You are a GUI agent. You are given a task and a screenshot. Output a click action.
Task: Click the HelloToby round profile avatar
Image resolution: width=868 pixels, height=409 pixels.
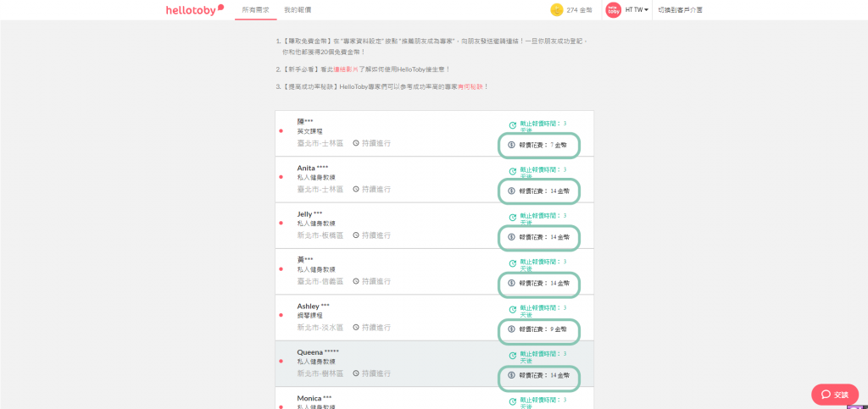tap(613, 10)
